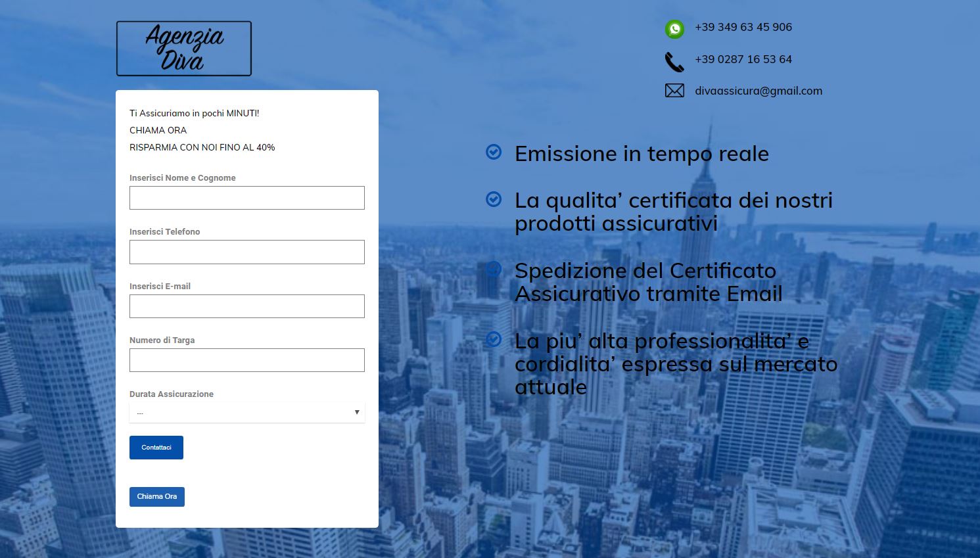Image resolution: width=980 pixels, height=558 pixels.
Task: Click WhatsApp number +39 349 63 45 906
Action: coord(743,28)
